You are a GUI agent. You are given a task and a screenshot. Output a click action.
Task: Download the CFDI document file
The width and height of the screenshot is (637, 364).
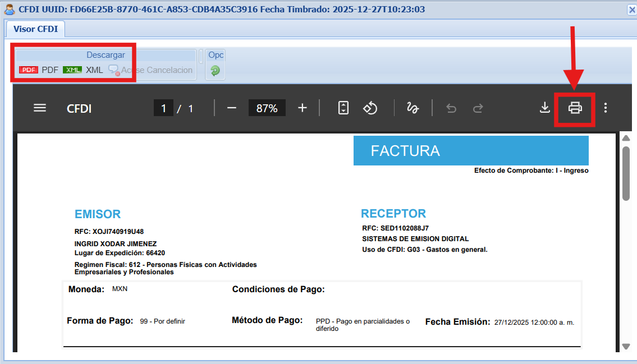(544, 108)
